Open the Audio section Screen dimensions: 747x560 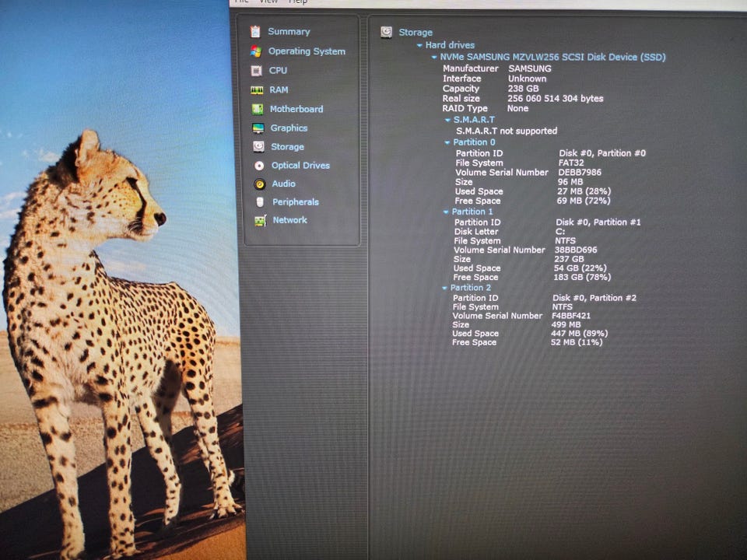click(x=283, y=184)
